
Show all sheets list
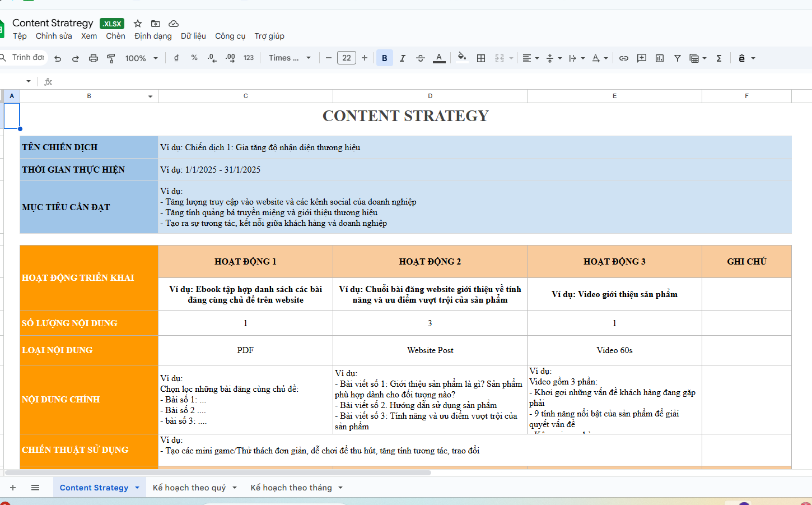point(35,488)
